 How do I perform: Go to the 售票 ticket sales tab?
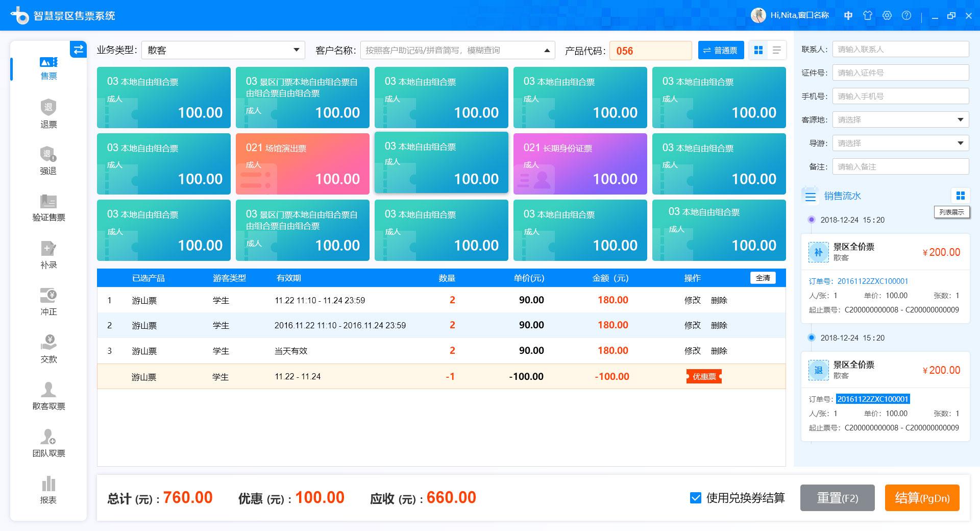48,68
